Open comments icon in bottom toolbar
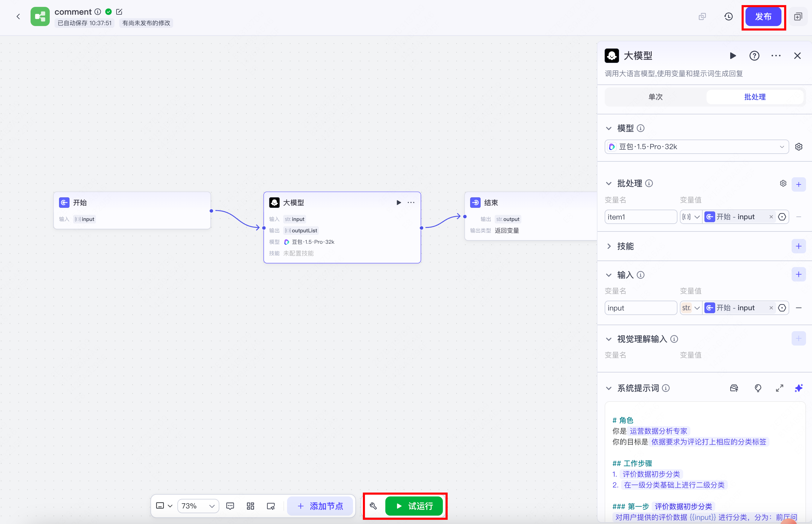The height and width of the screenshot is (524, 812). coord(230,506)
